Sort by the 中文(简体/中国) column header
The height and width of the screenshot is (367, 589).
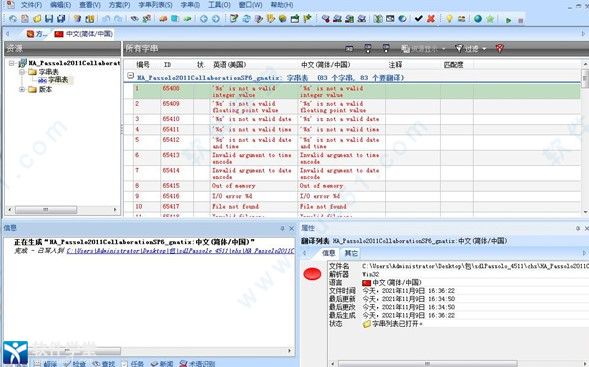[x=326, y=65]
